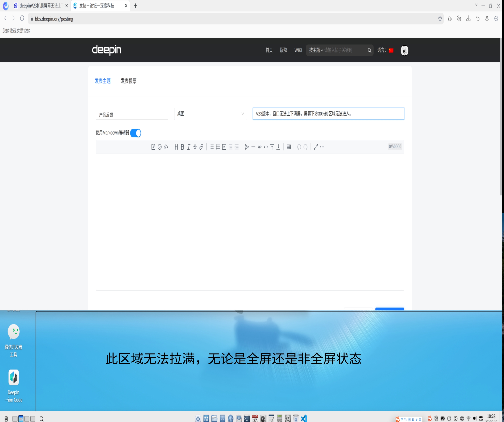Open the WIKI navigation link
The width and height of the screenshot is (504, 422).
(298, 50)
